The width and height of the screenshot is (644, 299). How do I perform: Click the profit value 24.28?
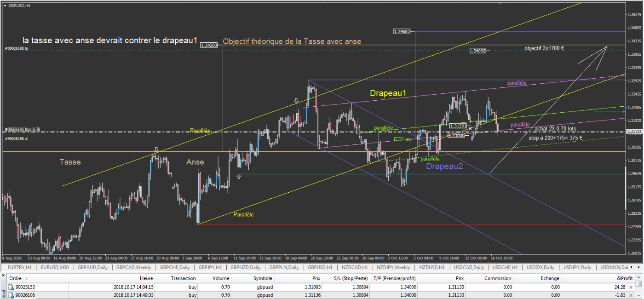[620, 287]
